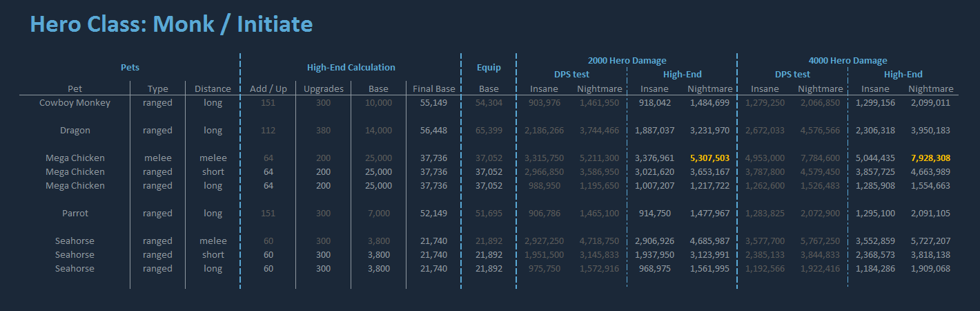The height and width of the screenshot is (311, 980).
Task: Click the Cowboy Monkey pet cell
Action: pyautogui.click(x=75, y=103)
